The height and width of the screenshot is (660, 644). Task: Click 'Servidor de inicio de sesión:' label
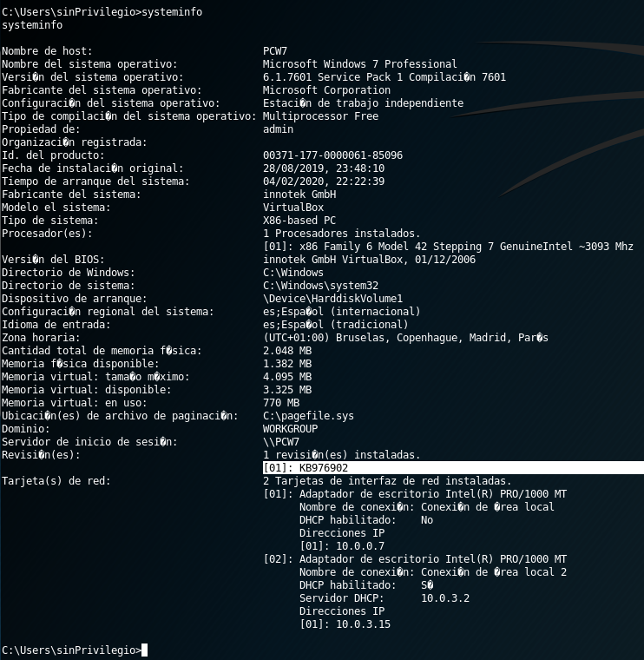click(89, 442)
